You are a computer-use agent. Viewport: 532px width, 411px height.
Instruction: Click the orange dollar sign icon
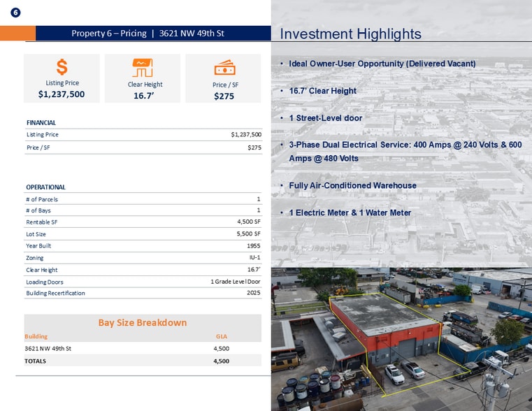pos(62,67)
